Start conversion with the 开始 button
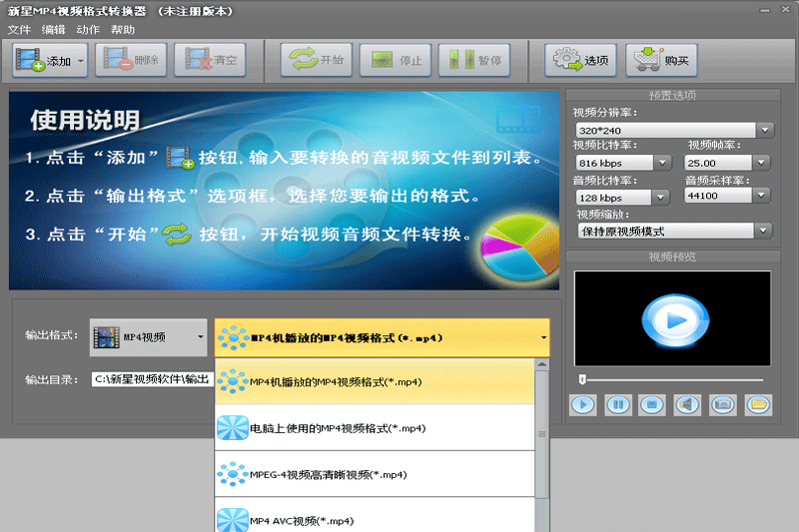 tap(316, 60)
